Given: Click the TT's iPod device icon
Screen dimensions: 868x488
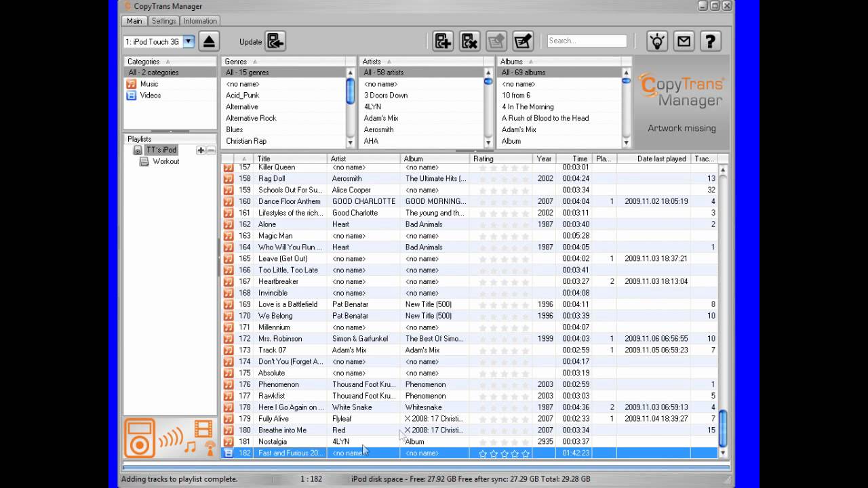Looking at the screenshot, I should pos(138,150).
